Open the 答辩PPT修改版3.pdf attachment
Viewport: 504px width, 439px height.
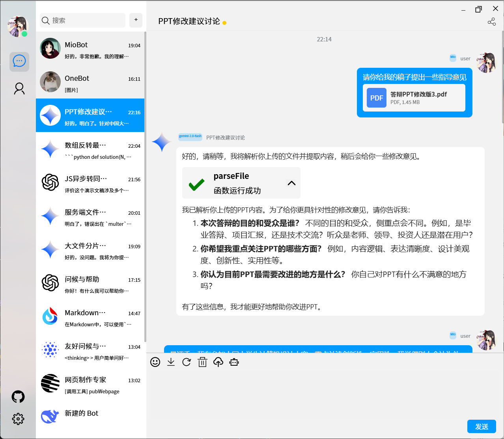tap(414, 98)
